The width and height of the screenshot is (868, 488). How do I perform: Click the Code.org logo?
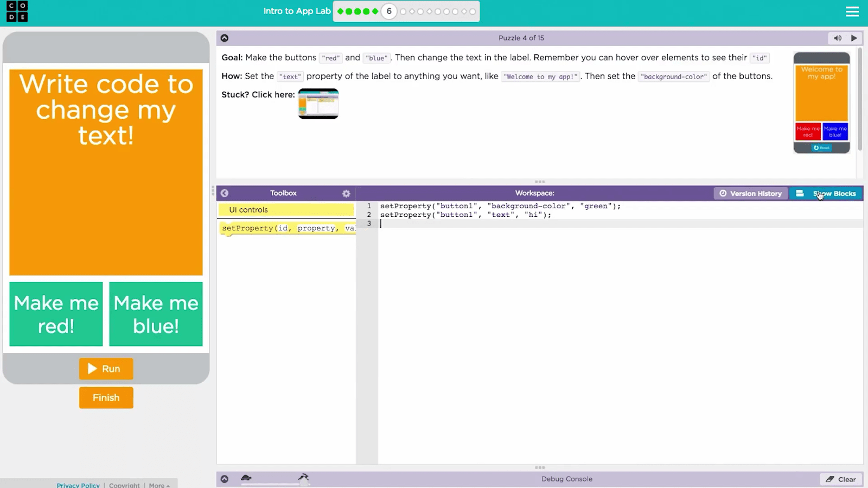[x=17, y=11]
